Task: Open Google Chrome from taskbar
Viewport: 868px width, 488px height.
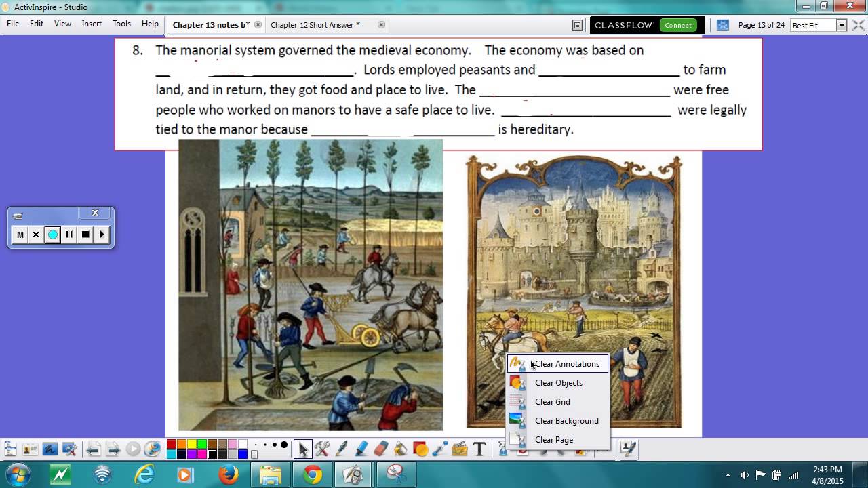Action: [313, 474]
